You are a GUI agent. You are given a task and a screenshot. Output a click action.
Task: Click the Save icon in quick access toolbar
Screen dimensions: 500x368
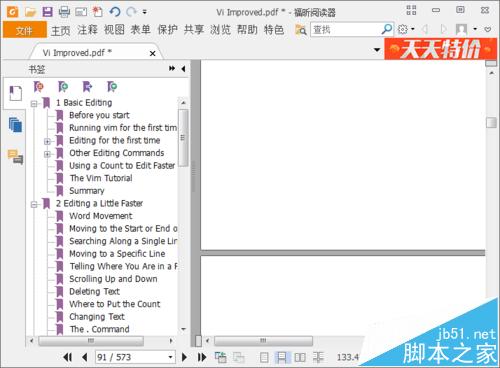click(47, 12)
